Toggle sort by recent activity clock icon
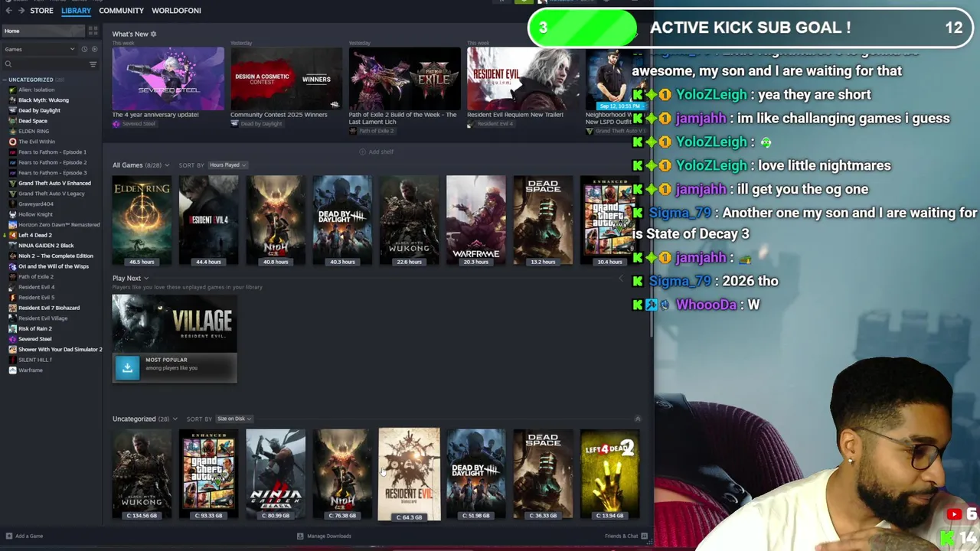This screenshot has height=551, width=980. point(84,49)
